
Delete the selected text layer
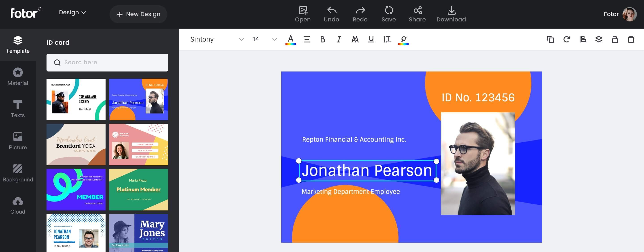point(631,39)
